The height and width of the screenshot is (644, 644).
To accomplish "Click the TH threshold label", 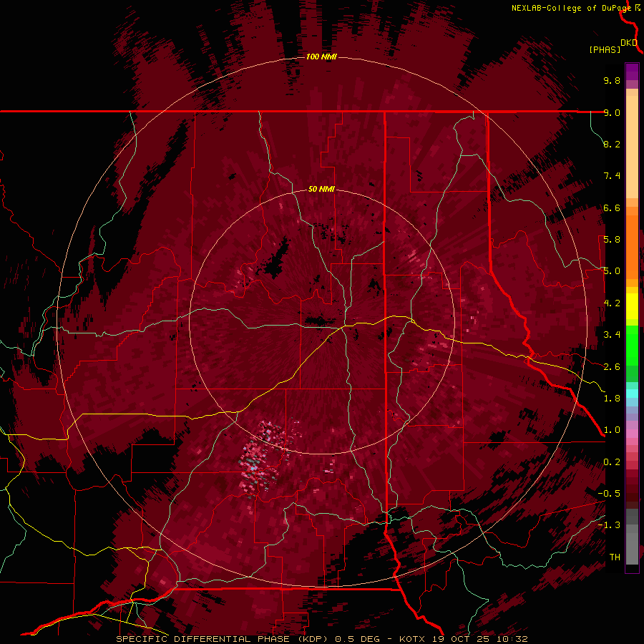I will click(615, 557).
